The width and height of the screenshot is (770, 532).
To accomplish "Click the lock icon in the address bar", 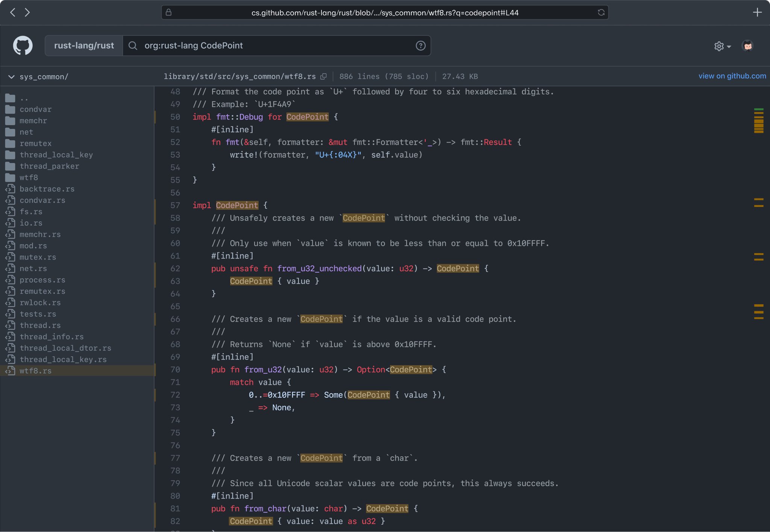I will point(169,12).
